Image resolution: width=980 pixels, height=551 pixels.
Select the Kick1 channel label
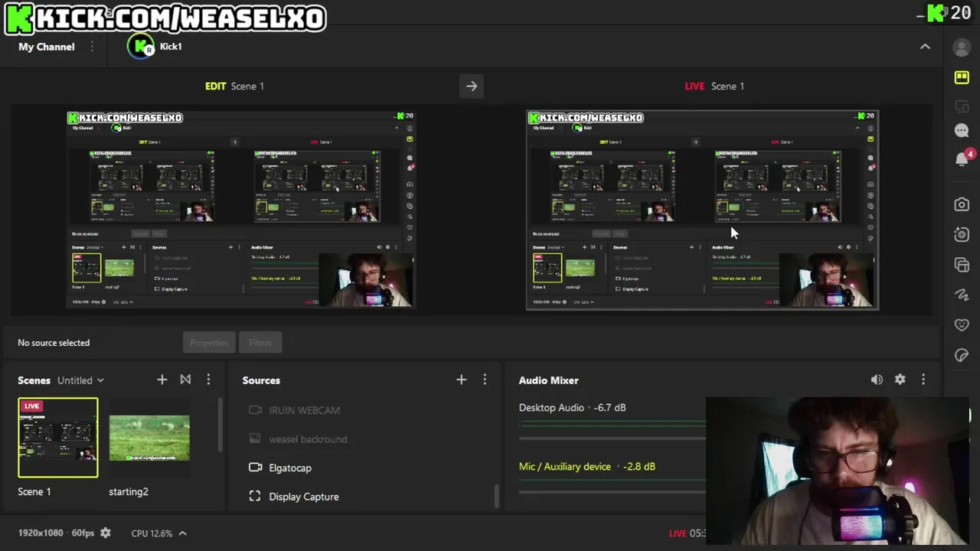coord(171,47)
